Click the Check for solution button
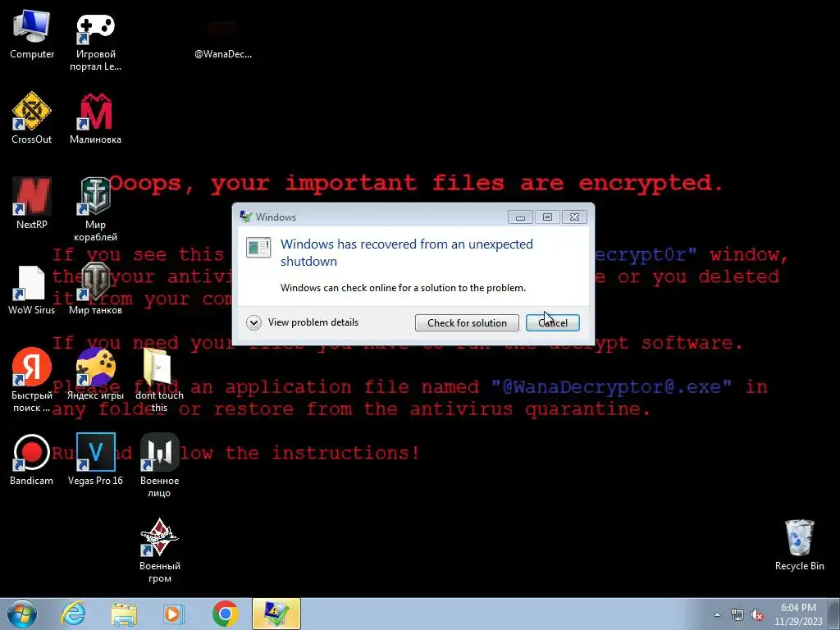Image resolution: width=840 pixels, height=630 pixels. point(467,322)
